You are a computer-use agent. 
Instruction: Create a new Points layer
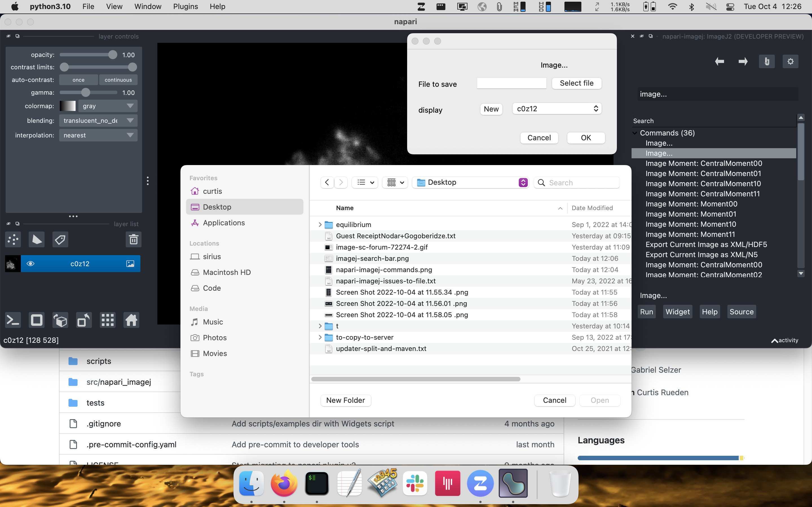13,239
